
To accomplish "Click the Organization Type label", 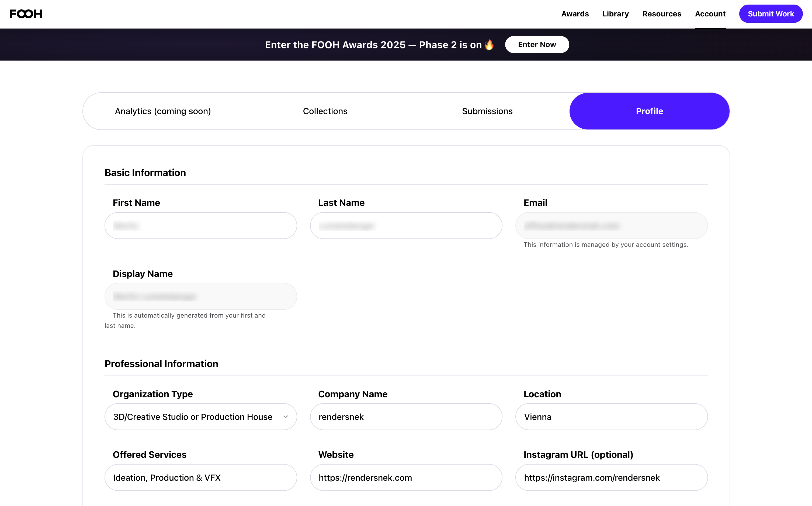I will pos(152,394).
